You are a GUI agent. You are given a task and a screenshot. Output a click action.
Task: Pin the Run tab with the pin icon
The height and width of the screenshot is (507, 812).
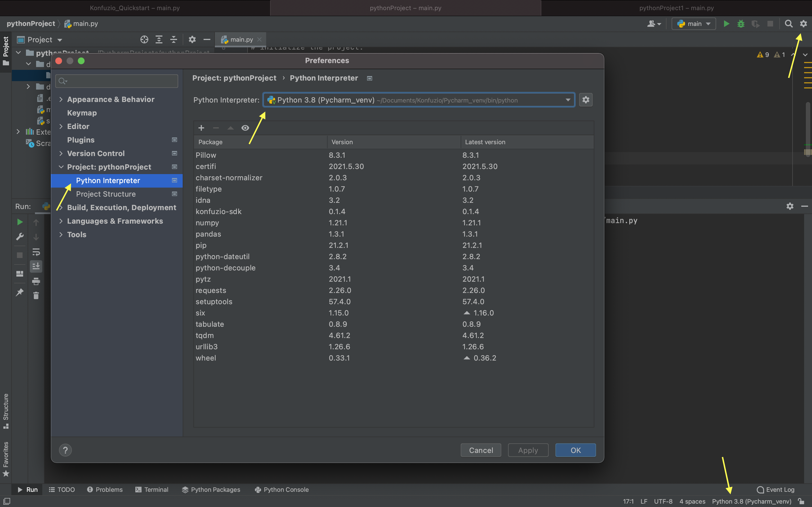19,292
